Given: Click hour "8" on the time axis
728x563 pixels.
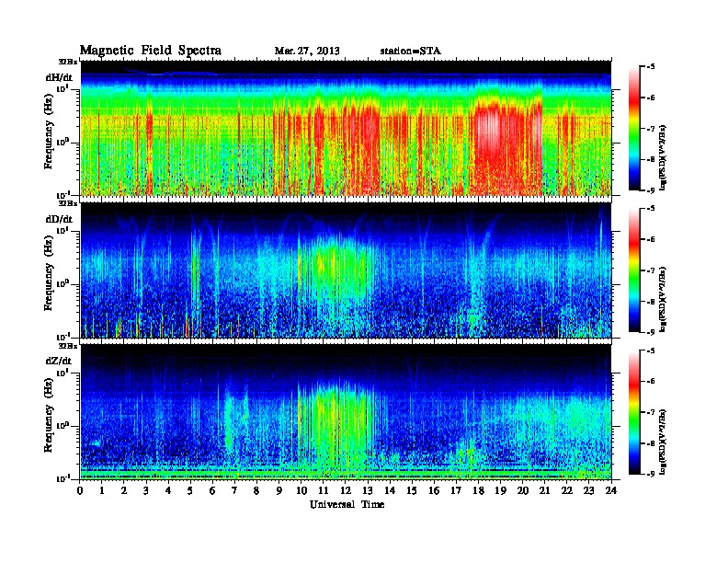Looking at the screenshot, I should click(257, 490).
